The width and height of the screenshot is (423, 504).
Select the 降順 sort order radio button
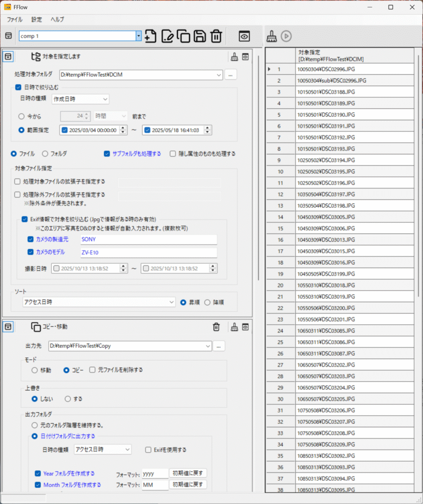(207, 302)
